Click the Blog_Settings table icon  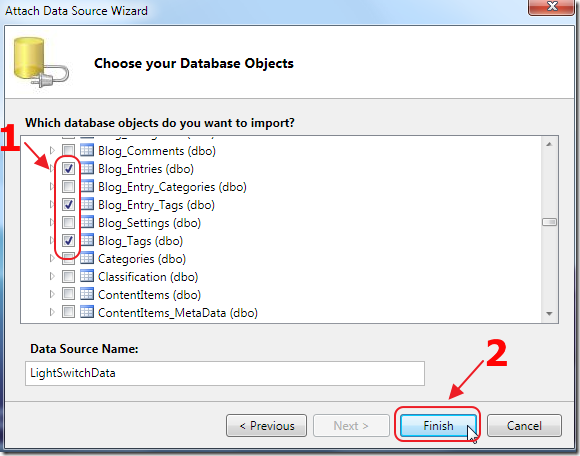(x=87, y=222)
